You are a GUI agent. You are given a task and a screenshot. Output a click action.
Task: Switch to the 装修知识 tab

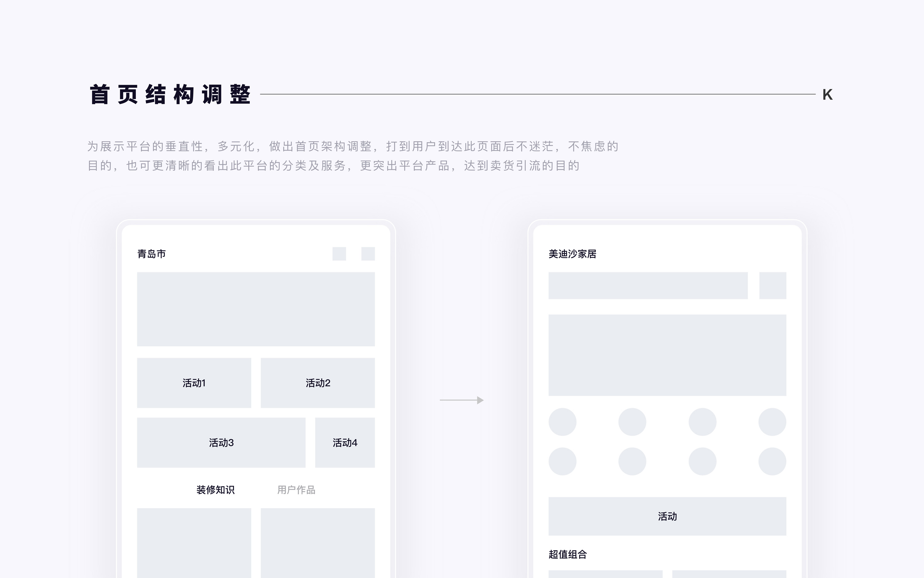tap(215, 490)
